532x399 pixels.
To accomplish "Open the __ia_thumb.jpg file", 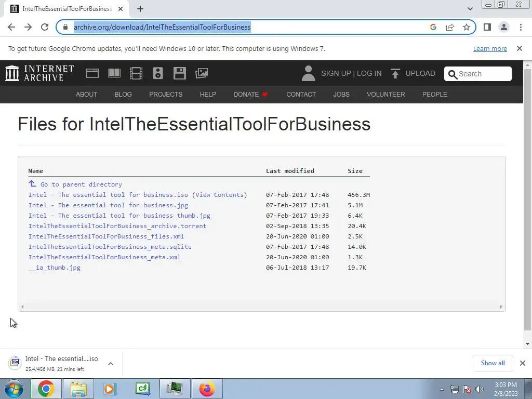I will pos(54,268).
